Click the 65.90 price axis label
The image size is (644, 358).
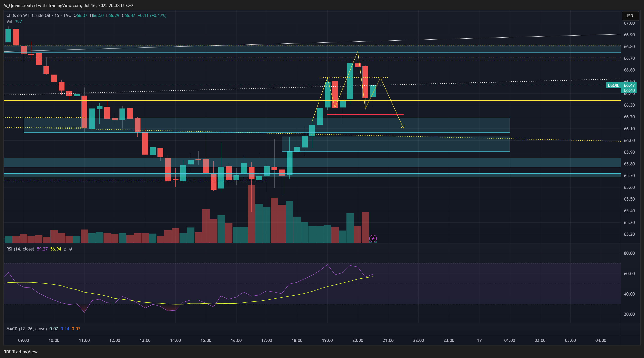click(629, 152)
